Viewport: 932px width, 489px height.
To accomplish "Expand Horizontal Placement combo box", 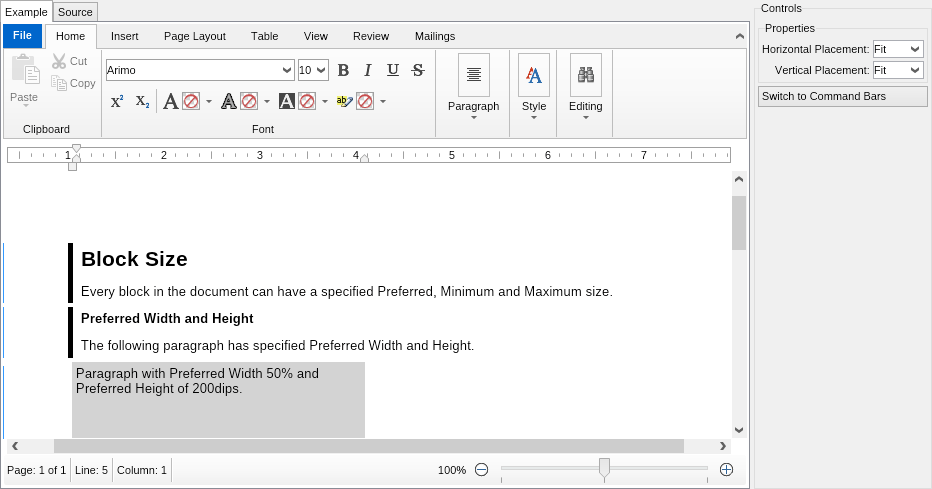I will [x=915, y=49].
